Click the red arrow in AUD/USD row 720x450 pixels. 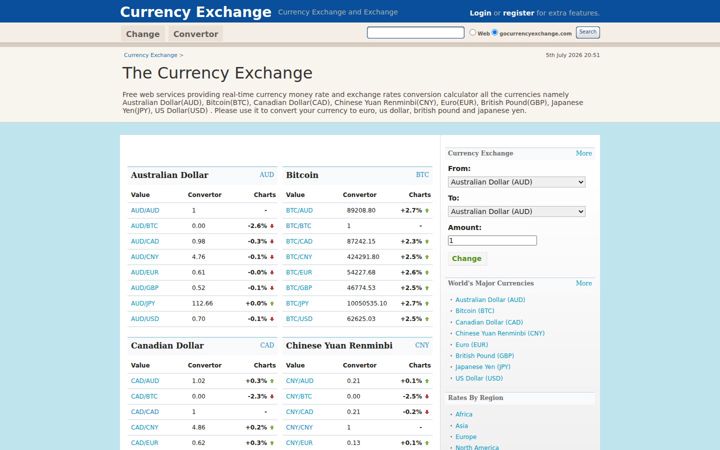272,319
